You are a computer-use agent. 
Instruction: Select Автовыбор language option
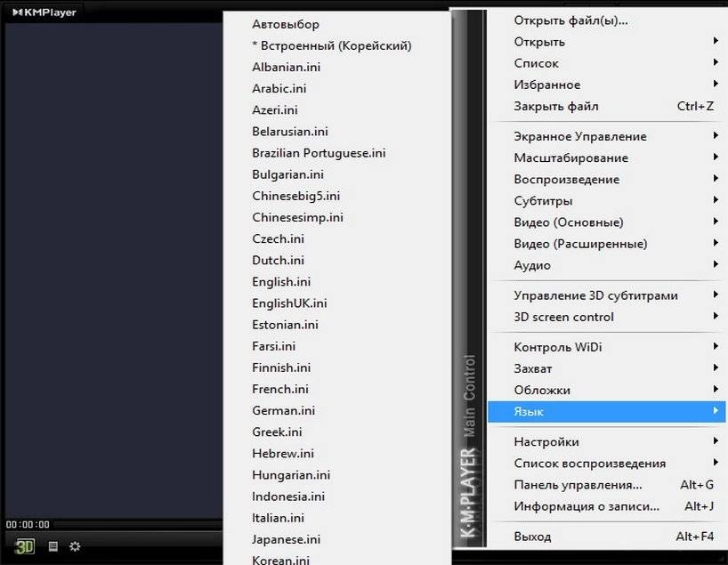pyautogui.click(x=337, y=24)
